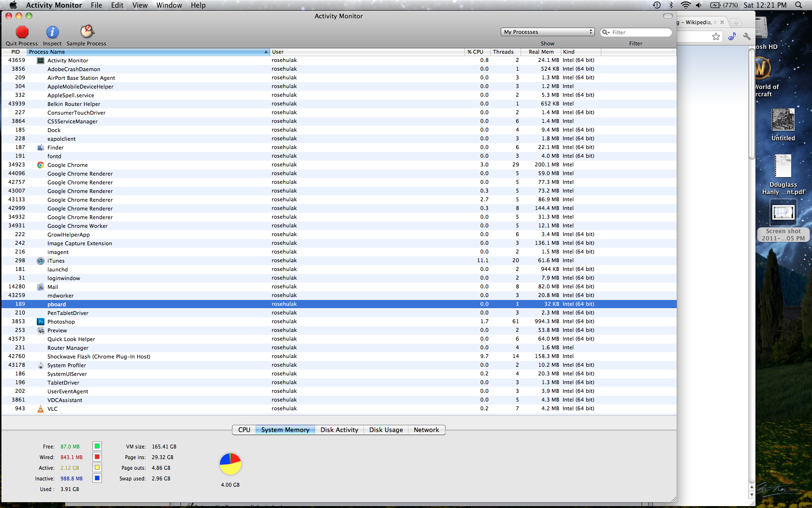Click the memory usage pie chart

coord(231,464)
